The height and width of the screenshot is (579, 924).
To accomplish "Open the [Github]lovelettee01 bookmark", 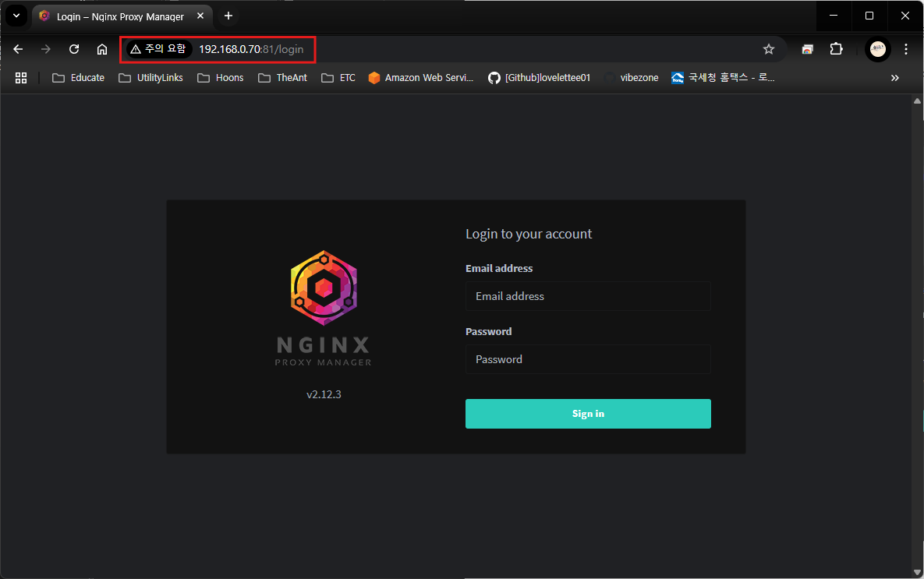I will (540, 78).
